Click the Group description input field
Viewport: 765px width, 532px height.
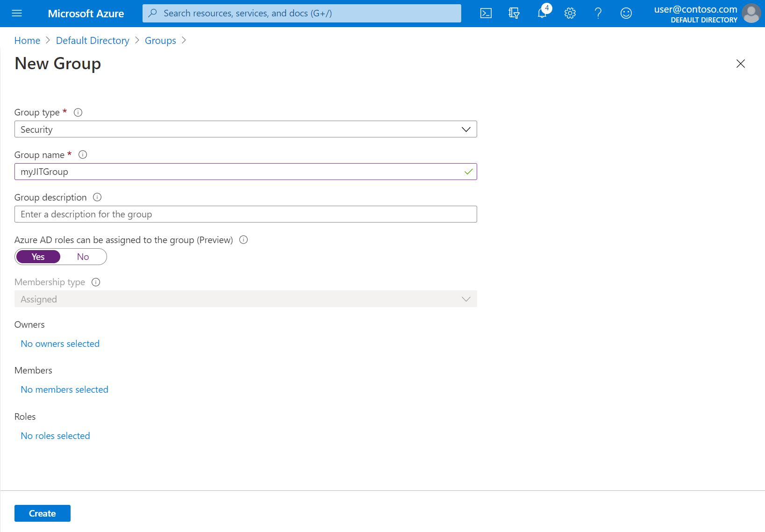point(245,214)
